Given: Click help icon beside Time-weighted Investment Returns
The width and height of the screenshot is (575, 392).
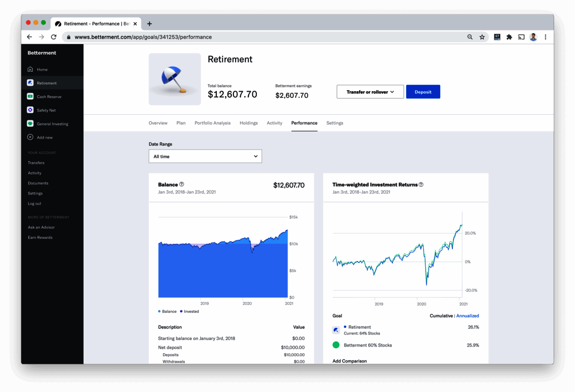Looking at the screenshot, I should pos(421,184).
